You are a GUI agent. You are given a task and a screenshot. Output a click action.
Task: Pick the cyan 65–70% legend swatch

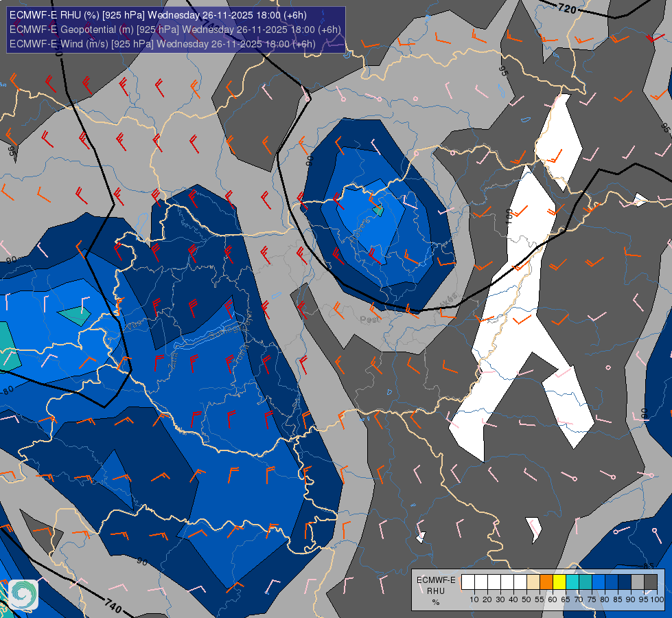click(572, 582)
